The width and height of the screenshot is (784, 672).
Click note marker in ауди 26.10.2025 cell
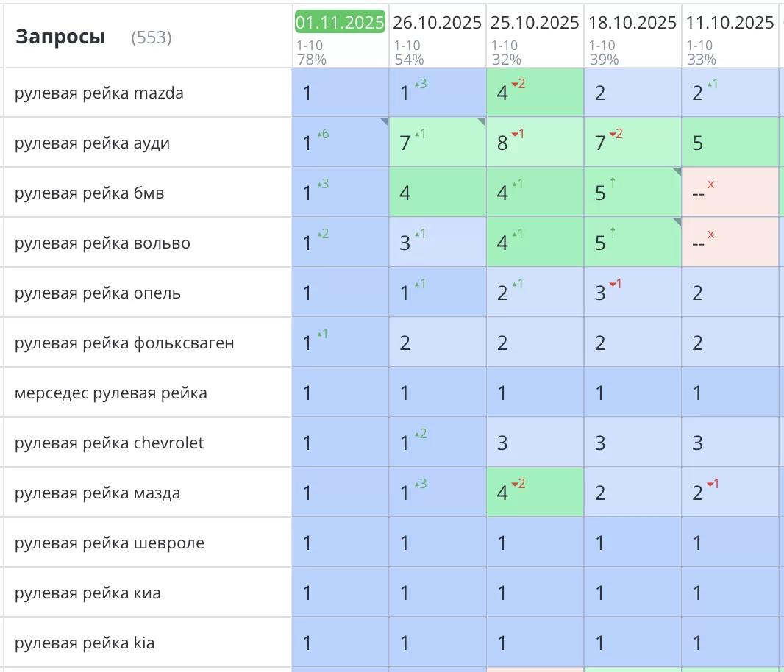tap(482, 122)
